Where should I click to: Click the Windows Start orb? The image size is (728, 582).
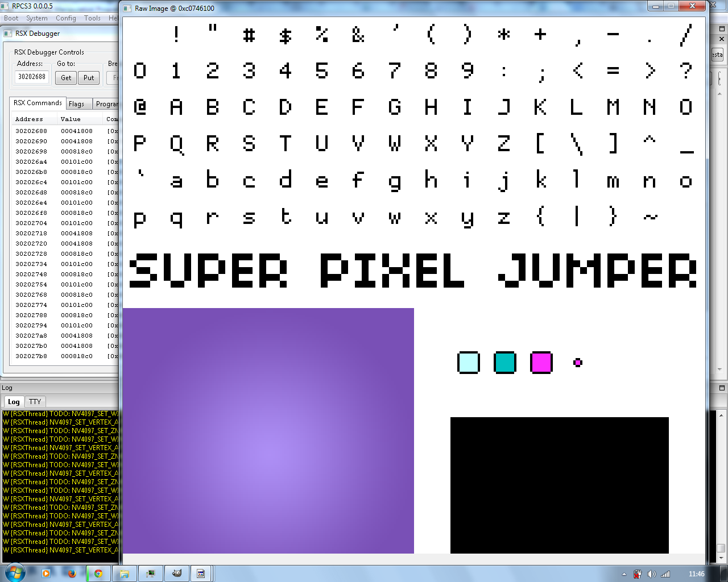point(15,573)
